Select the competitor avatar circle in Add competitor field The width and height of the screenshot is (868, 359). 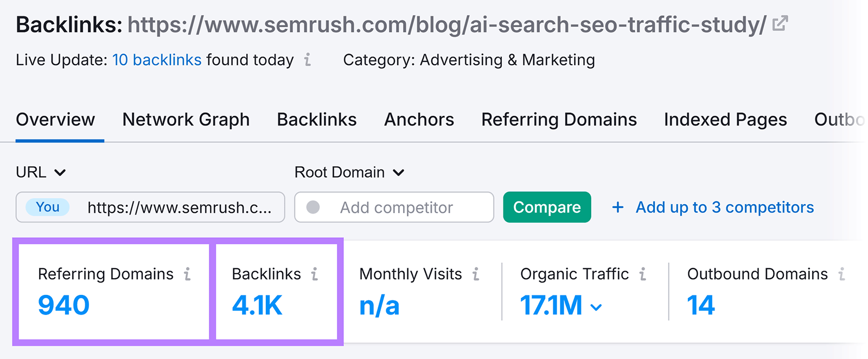point(312,207)
